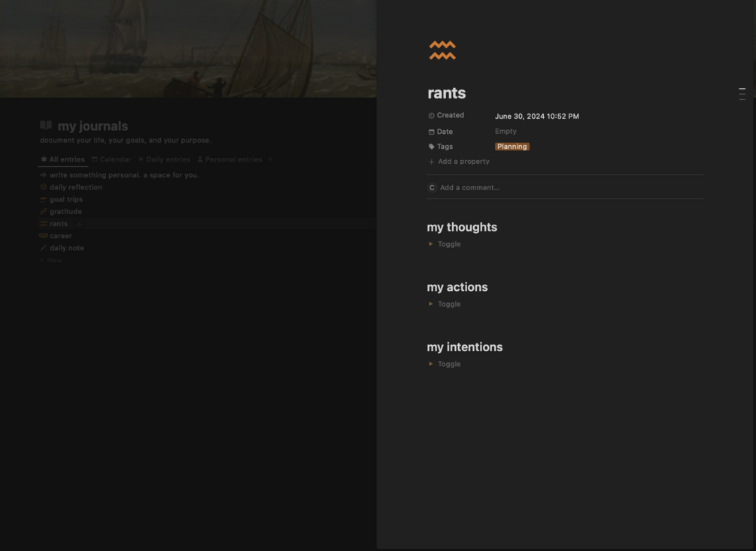Image resolution: width=756 pixels, height=551 pixels.
Task: Set the empty Date value
Action: (506, 131)
